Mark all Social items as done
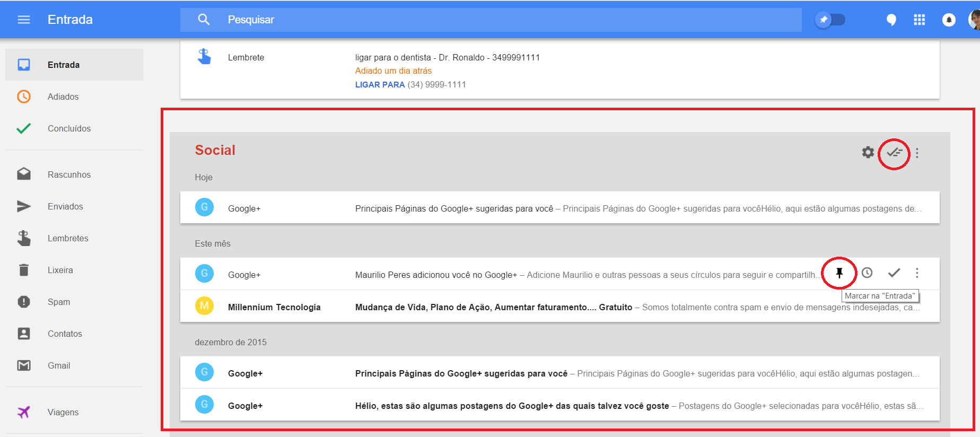This screenshot has height=437, width=980. [x=894, y=153]
